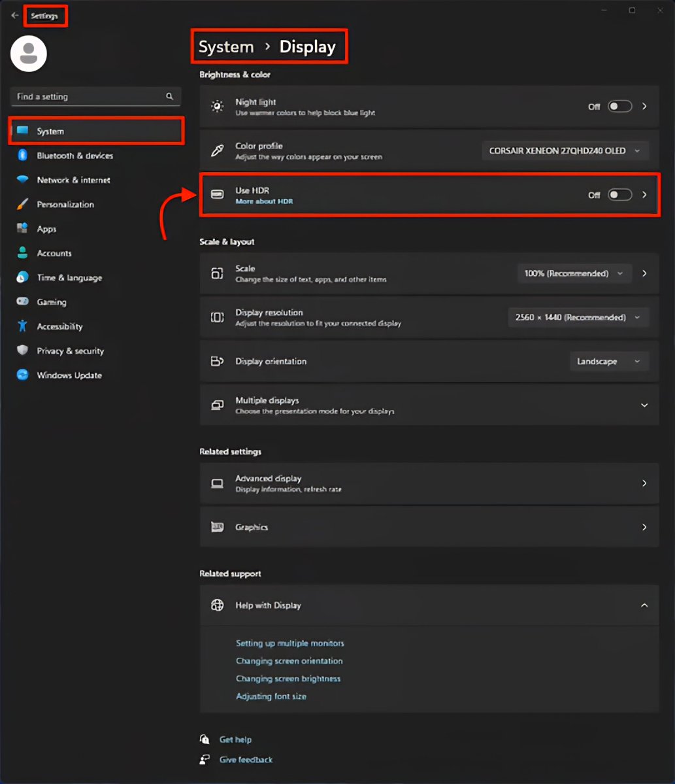The image size is (675, 784).
Task: Click the Get help icon
Action: click(x=205, y=739)
